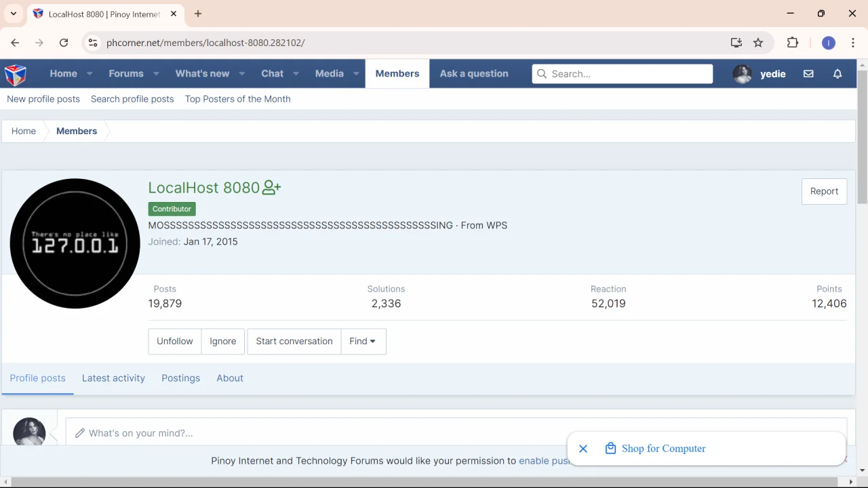Dismiss the Shop for Computer popup
868x488 pixels.
(583, 449)
